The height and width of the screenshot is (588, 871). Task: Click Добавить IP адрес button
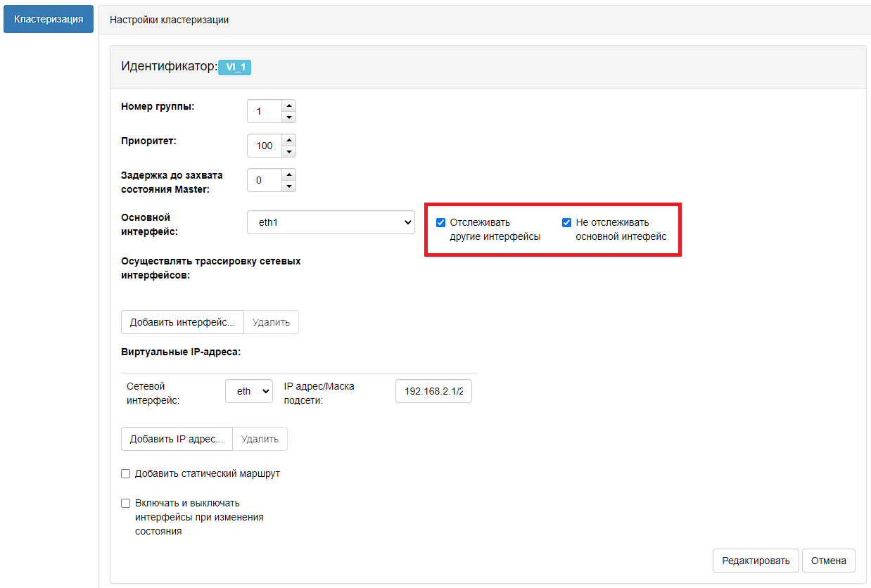pos(177,439)
